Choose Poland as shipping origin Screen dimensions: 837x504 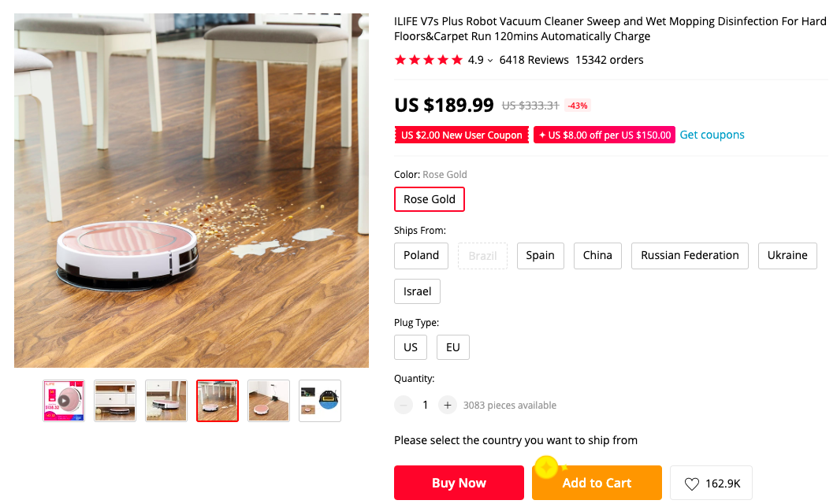coord(421,255)
